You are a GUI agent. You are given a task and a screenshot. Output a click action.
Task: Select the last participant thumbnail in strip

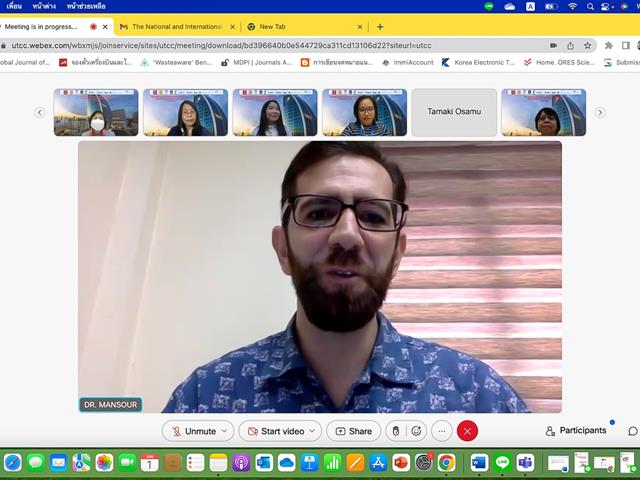point(544,112)
